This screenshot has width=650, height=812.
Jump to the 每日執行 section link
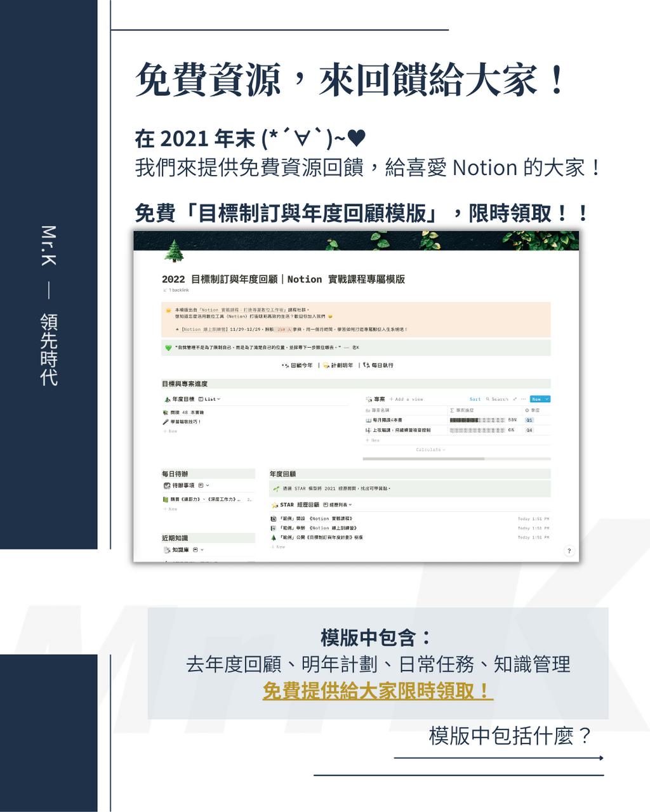[378, 365]
